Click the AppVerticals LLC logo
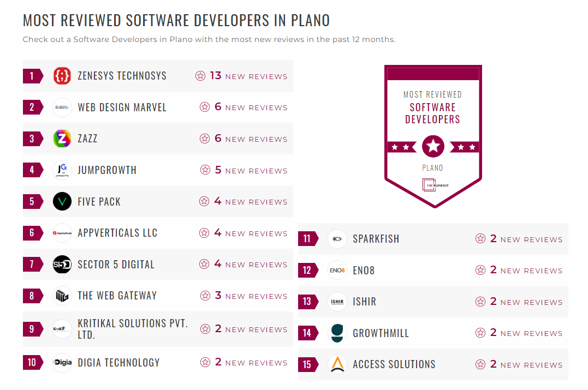Image resolution: width=588 pixels, height=390 pixels. point(62,233)
